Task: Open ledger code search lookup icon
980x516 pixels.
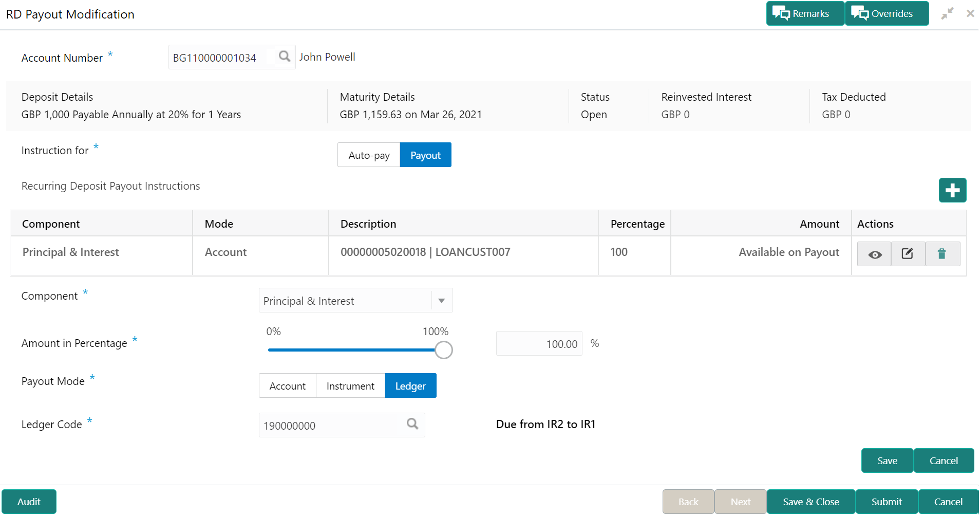Action: coord(412,424)
